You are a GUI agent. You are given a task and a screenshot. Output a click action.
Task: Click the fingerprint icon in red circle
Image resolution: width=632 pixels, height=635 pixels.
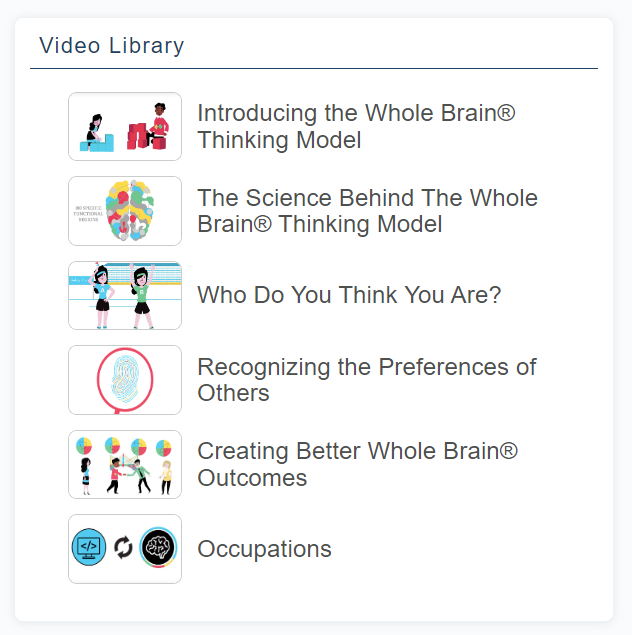125,378
